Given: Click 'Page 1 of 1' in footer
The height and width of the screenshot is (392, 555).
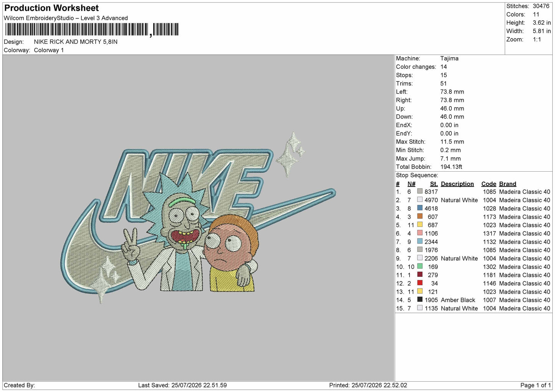Looking at the screenshot, I should point(535,385).
